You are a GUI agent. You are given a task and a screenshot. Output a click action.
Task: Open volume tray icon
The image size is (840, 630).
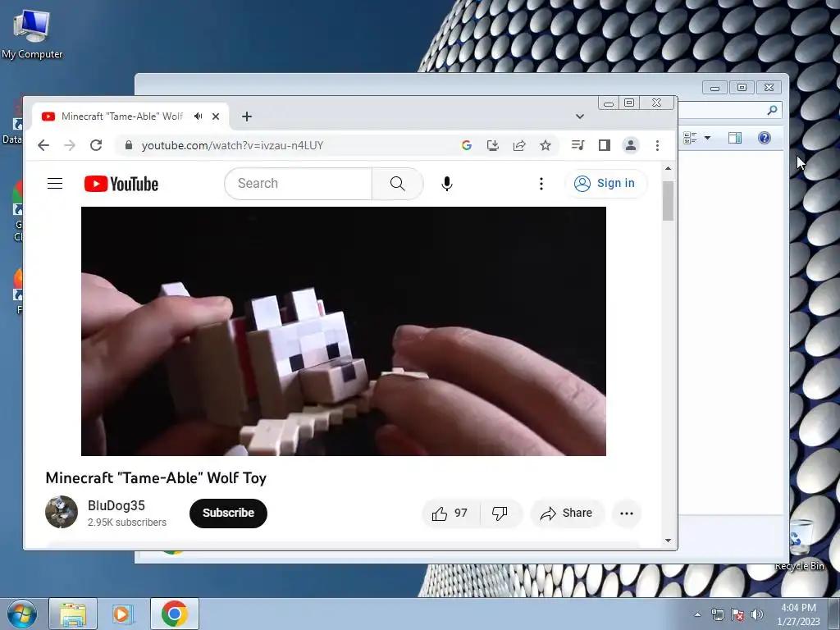[x=756, y=614]
